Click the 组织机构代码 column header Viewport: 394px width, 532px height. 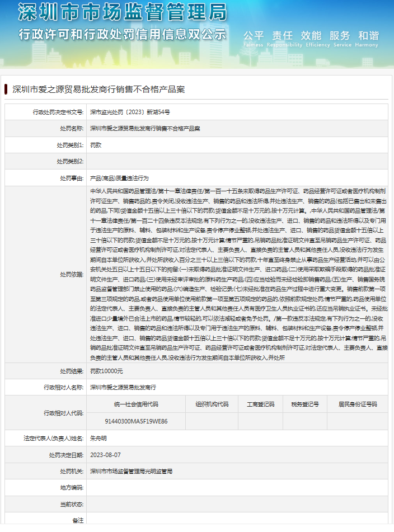tap(212, 404)
